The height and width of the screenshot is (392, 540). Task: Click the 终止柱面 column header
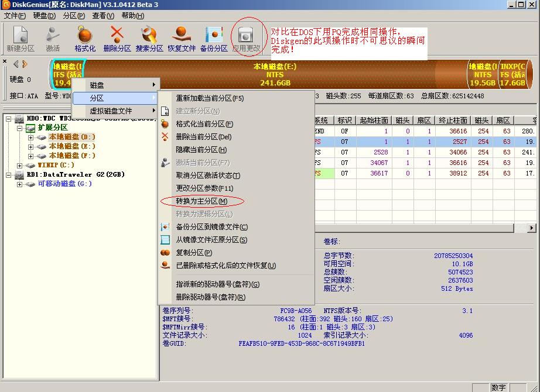tap(453, 120)
